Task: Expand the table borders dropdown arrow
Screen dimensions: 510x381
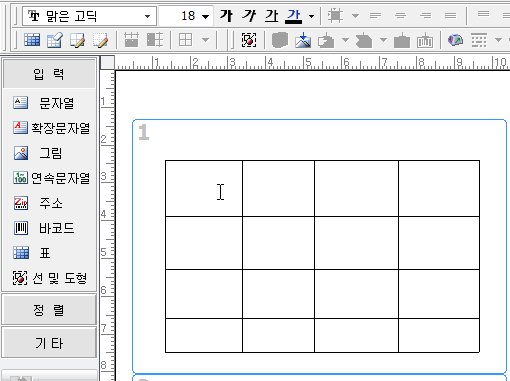Action: coord(206,40)
